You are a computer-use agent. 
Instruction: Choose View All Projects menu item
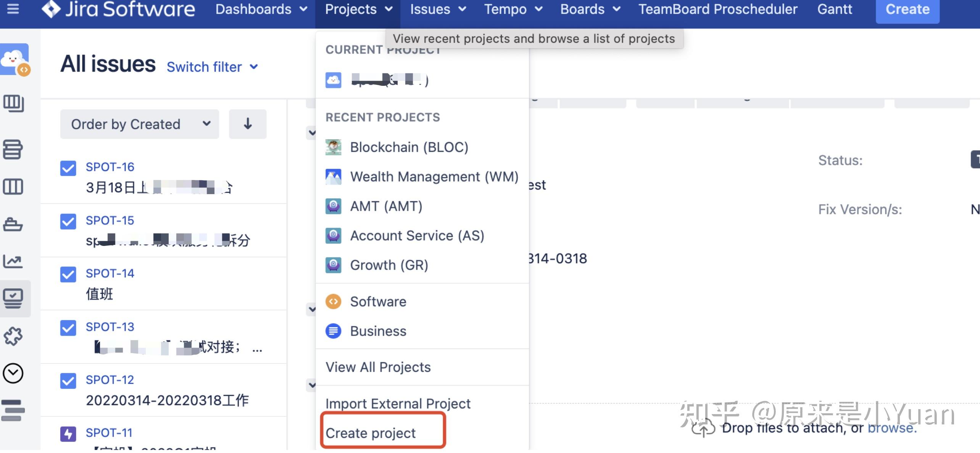[378, 367]
